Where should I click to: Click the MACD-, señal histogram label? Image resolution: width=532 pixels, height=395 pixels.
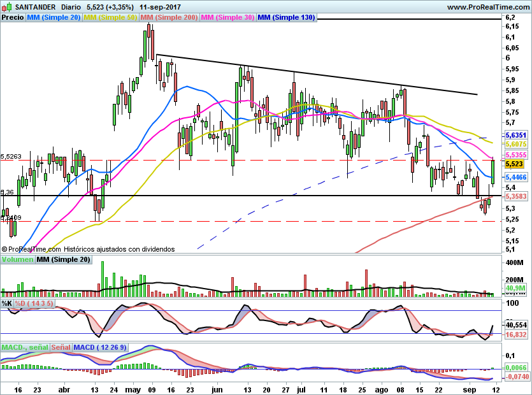(x=25, y=347)
